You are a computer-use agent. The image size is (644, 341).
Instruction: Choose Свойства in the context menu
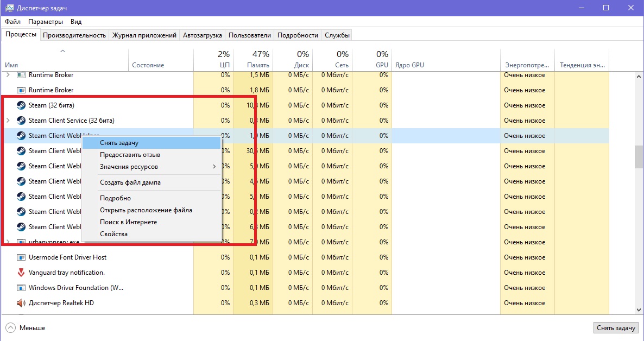(x=151, y=234)
